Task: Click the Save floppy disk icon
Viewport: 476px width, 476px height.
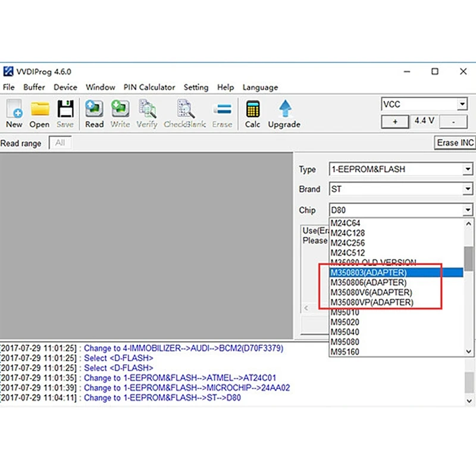Action: [65, 108]
